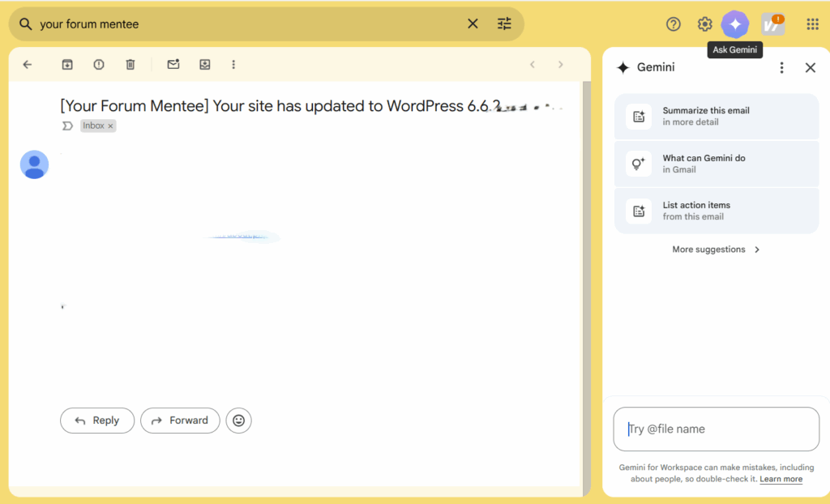Click the Gemini title sparkle icon

(x=623, y=68)
